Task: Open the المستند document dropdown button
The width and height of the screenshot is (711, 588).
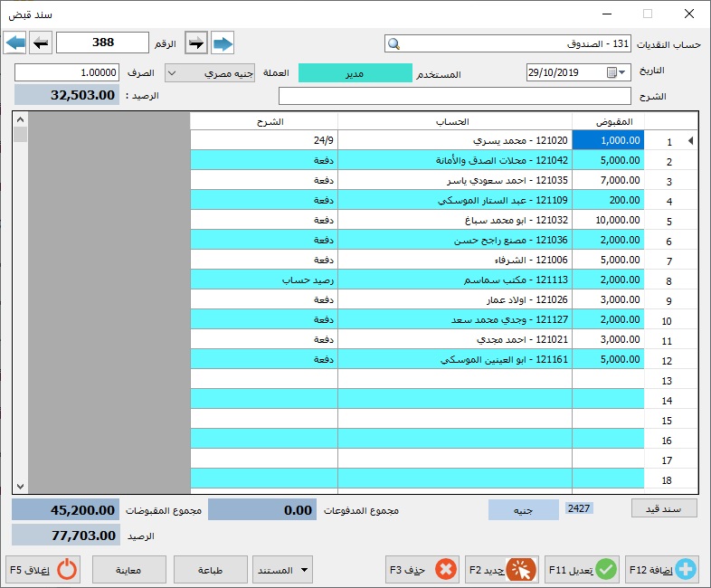Action: click(282, 569)
